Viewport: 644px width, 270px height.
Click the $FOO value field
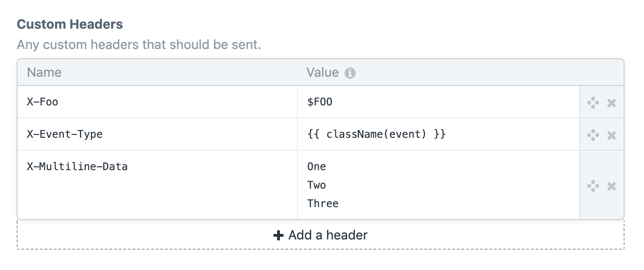coord(438,102)
